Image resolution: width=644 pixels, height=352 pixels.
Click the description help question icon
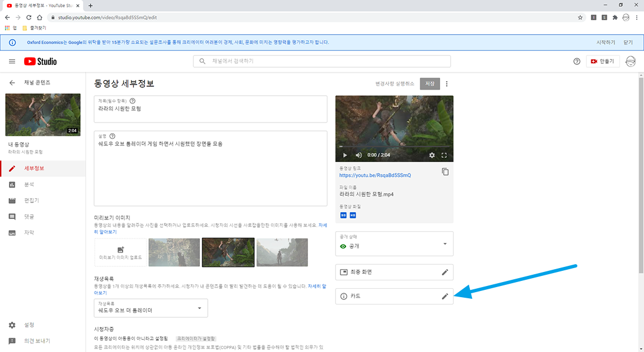112,136
